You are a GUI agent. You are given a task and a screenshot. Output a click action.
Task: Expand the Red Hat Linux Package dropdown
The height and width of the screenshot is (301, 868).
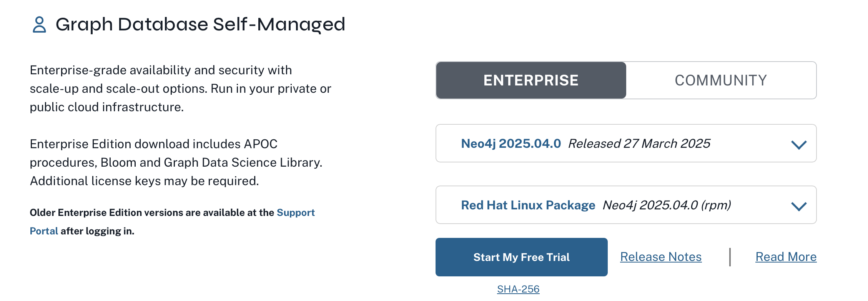(626, 205)
